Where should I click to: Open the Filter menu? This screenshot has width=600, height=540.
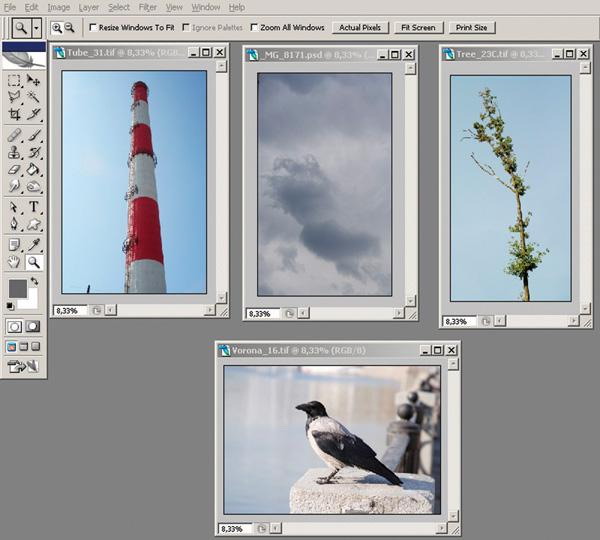tap(147, 7)
